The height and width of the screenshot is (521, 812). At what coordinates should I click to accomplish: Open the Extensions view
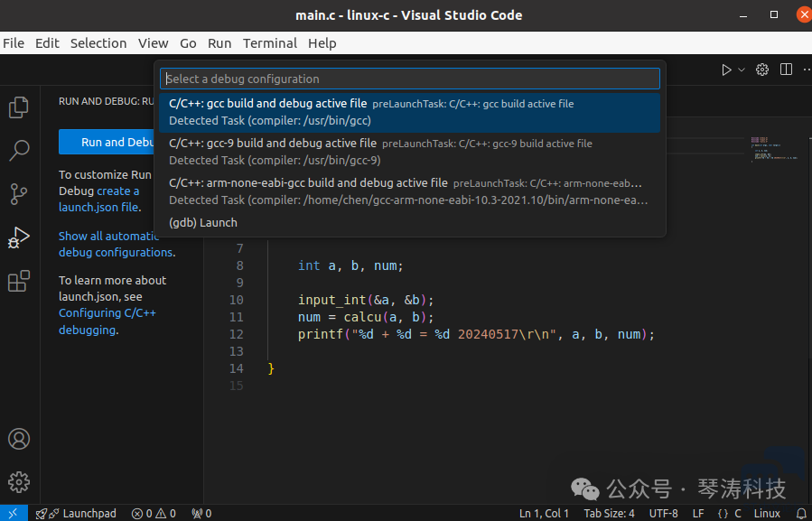19,281
